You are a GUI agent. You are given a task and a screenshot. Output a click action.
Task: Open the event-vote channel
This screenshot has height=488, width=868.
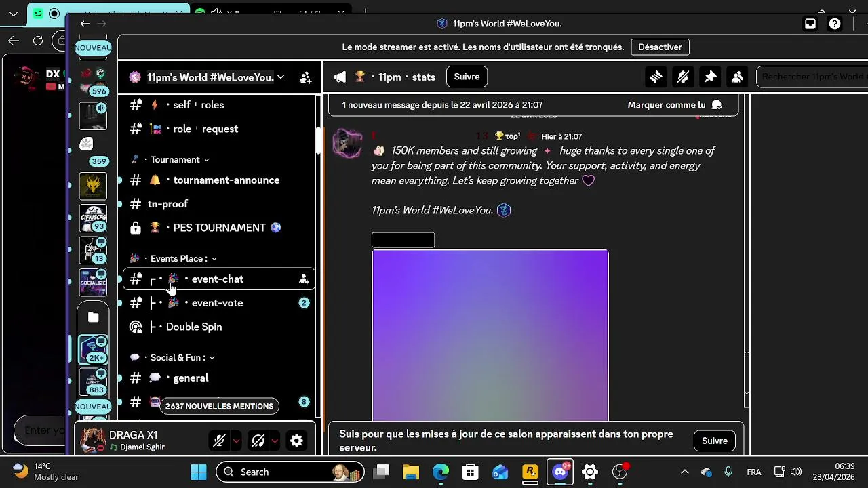click(x=218, y=303)
